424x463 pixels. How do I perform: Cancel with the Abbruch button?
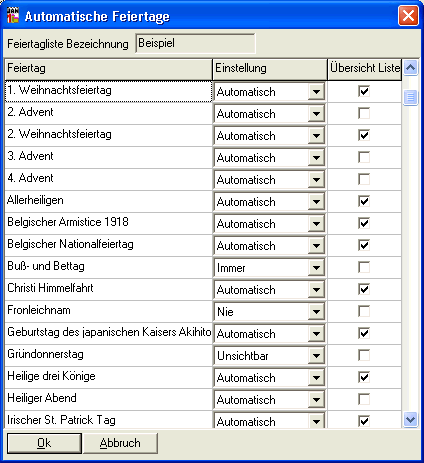pos(120,443)
